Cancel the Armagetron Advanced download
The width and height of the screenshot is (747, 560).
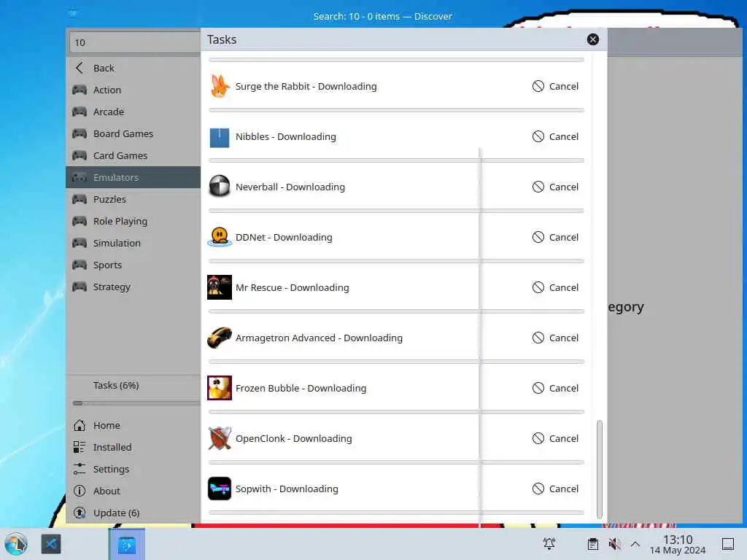[555, 338]
